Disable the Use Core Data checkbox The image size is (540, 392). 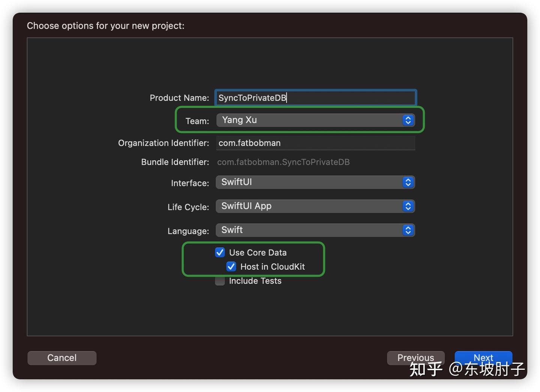(x=220, y=252)
